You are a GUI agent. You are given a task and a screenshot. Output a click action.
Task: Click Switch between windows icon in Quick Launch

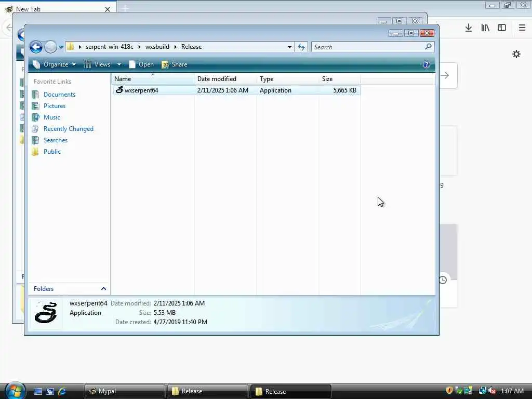tap(50, 391)
